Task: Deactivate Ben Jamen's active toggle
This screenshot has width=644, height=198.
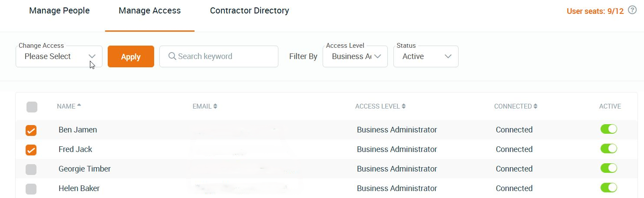Action: tap(608, 129)
